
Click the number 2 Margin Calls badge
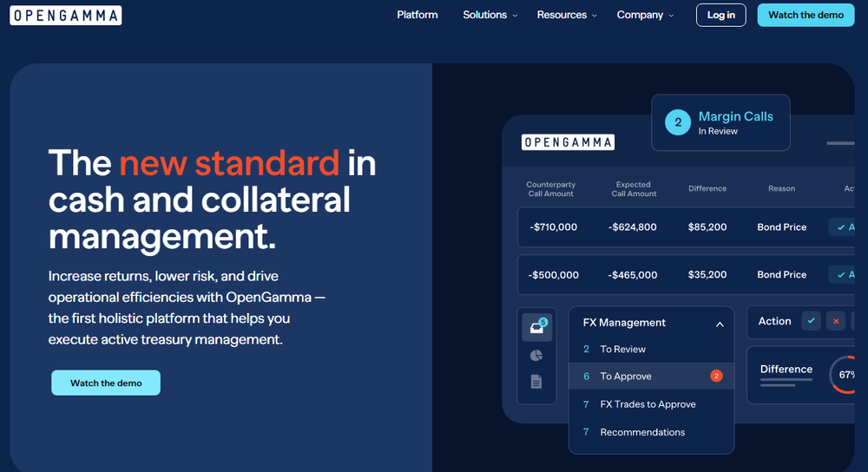[678, 122]
